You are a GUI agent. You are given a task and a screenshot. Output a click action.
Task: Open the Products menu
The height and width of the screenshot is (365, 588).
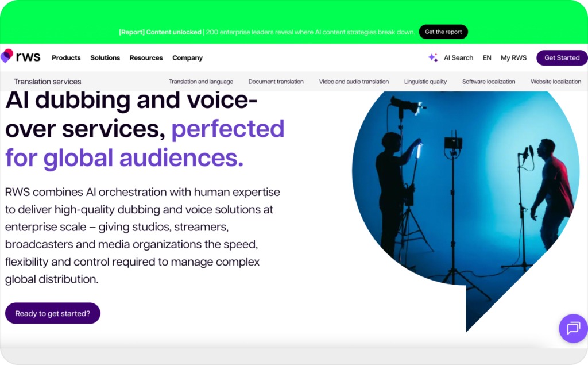pos(67,58)
